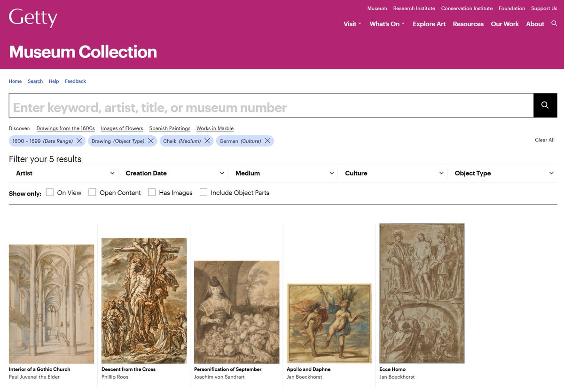The height and width of the screenshot is (392, 564).
Task: Open Apollo and Daphne thumbnail
Action: point(329,323)
